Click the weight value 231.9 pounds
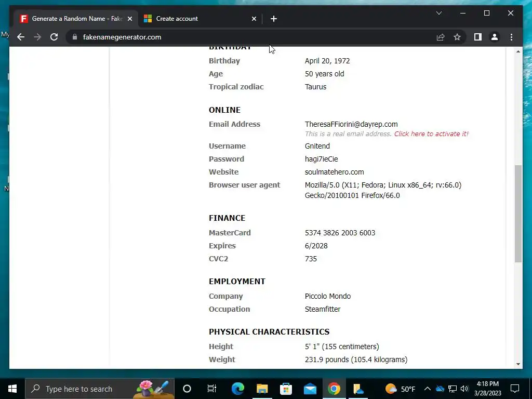This screenshot has height=399, width=532. 327,360
